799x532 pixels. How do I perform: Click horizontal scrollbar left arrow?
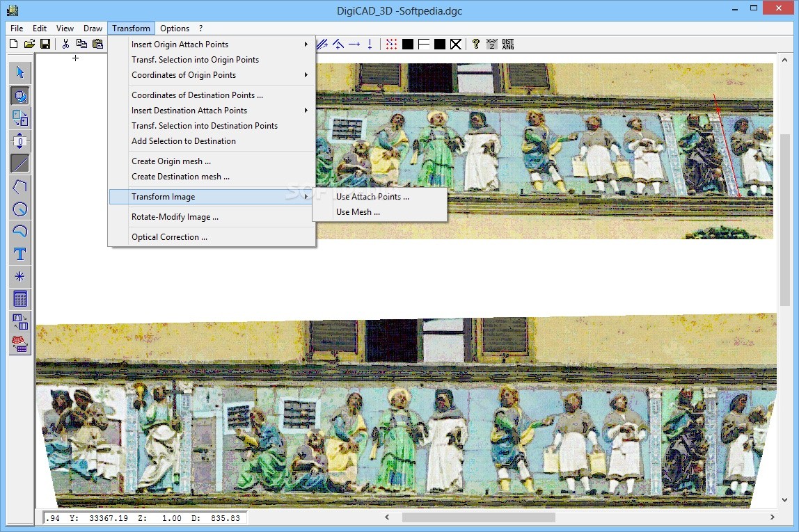point(387,517)
